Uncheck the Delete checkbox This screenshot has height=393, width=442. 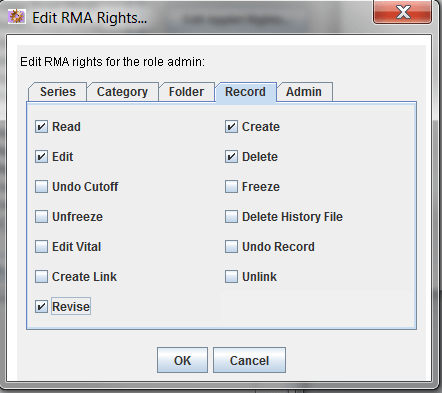coord(231,157)
